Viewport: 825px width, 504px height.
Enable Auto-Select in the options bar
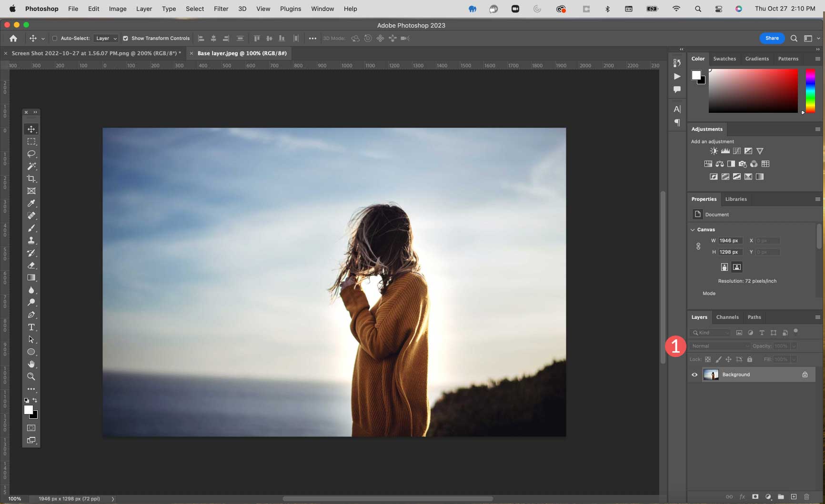click(x=55, y=39)
